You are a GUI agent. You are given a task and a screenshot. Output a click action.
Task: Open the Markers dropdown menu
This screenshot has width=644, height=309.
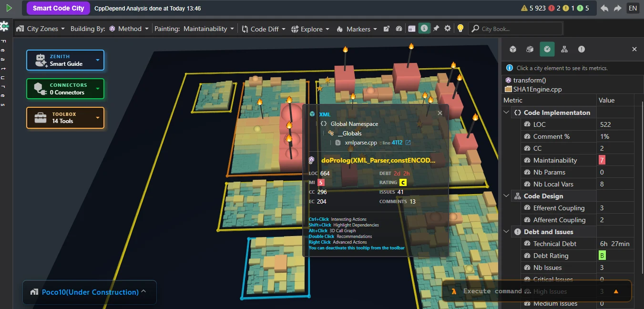pos(358,29)
